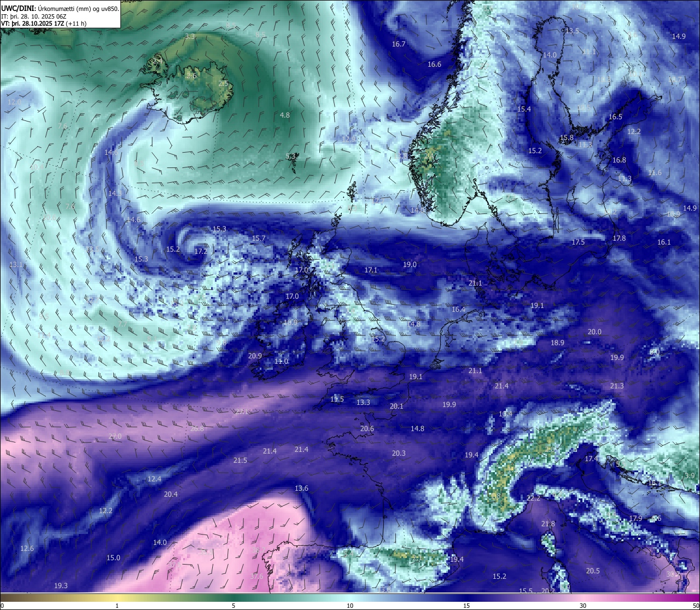Select the 20.3 value in central France
The height and width of the screenshot is (610, 700).
click(399, 454)
